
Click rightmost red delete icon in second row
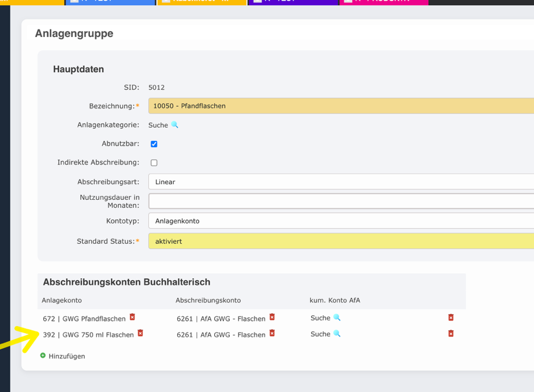(x=451, y=334)
